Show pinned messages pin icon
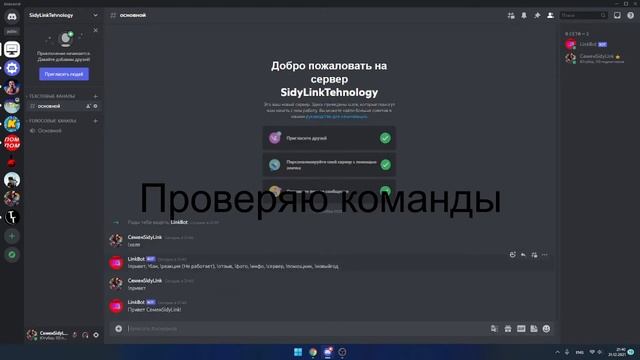The height and width of the screenshot is (360, 640). point(537,16)
